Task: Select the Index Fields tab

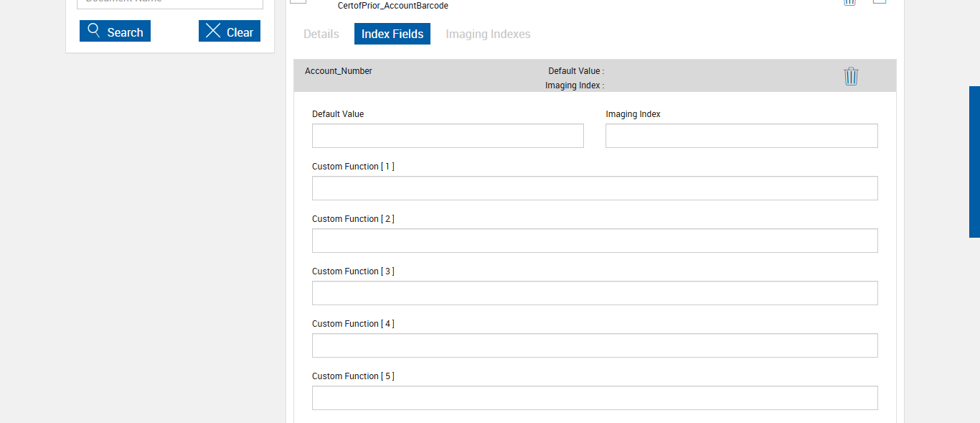Action: 392,34
